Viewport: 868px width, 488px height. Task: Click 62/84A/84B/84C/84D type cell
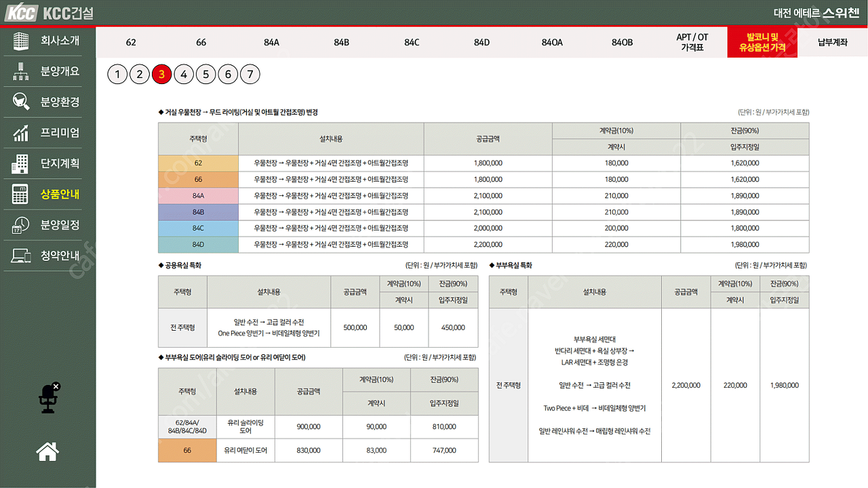click(187, 427)
